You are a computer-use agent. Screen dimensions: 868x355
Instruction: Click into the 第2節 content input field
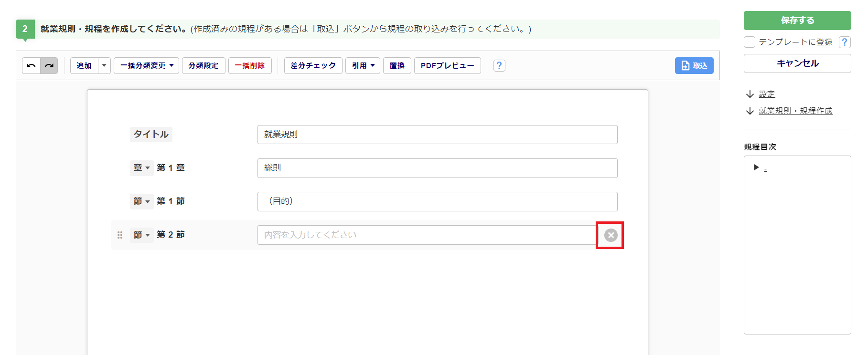point(425,235)
